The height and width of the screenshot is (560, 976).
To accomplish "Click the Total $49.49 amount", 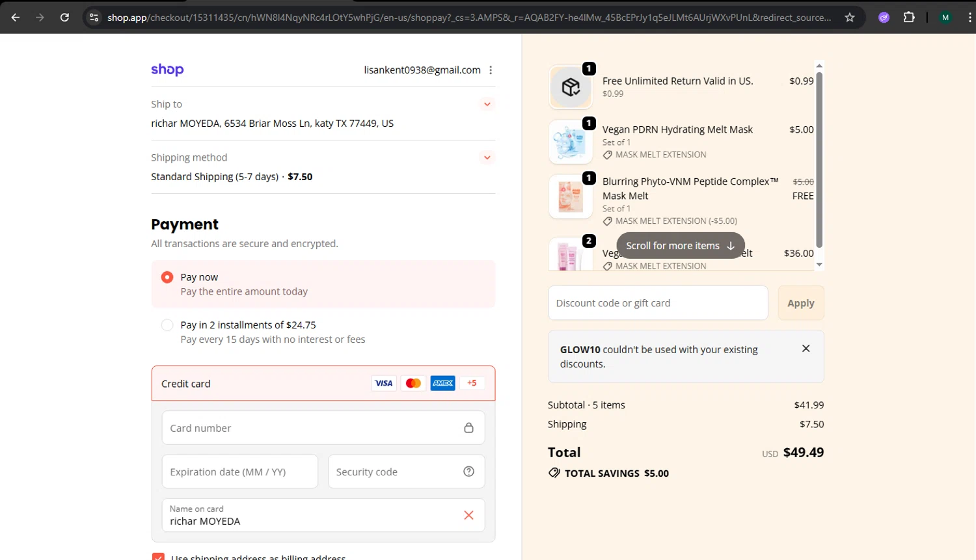I will tap(804, 452).
